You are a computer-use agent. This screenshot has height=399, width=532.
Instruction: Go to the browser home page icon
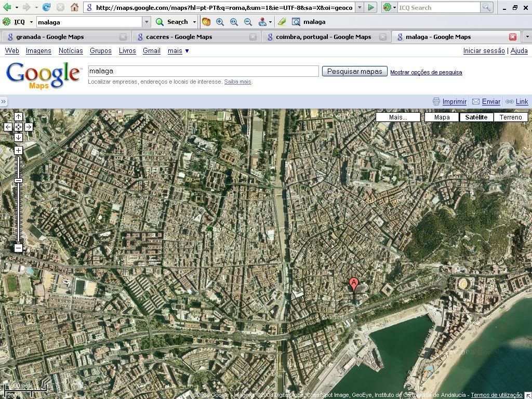74,7
